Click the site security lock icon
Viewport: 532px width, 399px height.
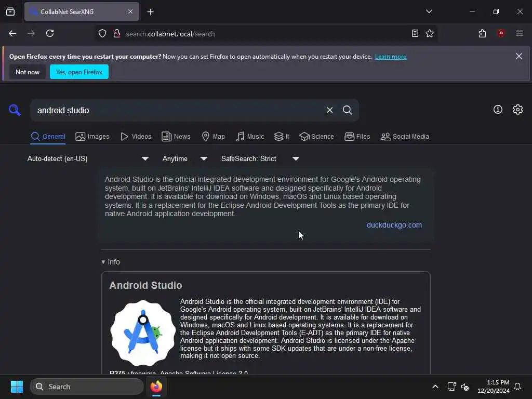click(x=117, y=34)
